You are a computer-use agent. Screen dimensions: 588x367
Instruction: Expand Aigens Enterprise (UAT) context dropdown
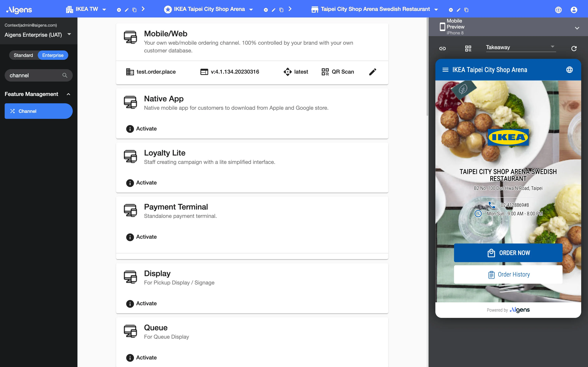pyautogui.click(x=69, y=35)
